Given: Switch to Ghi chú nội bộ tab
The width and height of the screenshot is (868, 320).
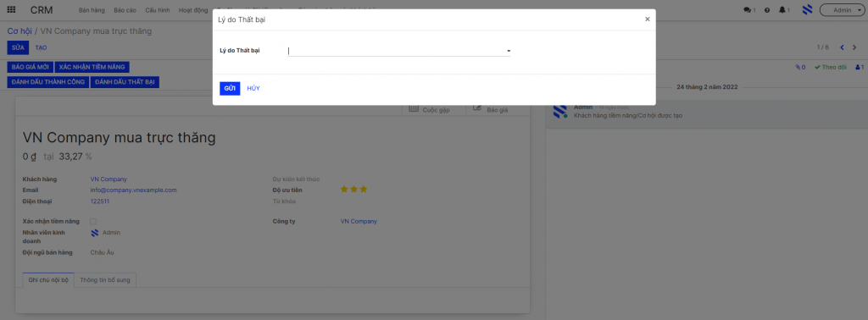Looking at the screenshot, I should click(x=48, y=279).
